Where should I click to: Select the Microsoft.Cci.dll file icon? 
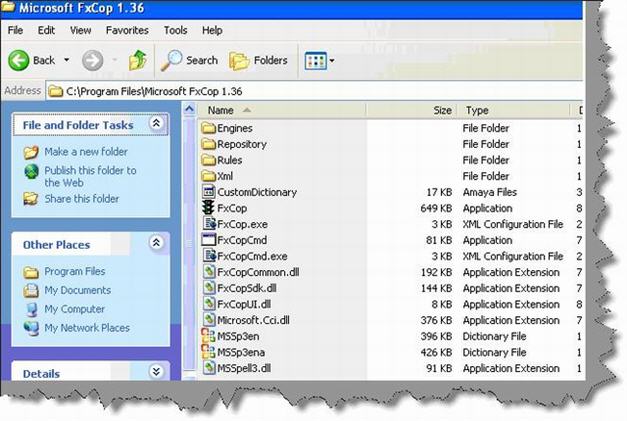[x=209, y=320]
